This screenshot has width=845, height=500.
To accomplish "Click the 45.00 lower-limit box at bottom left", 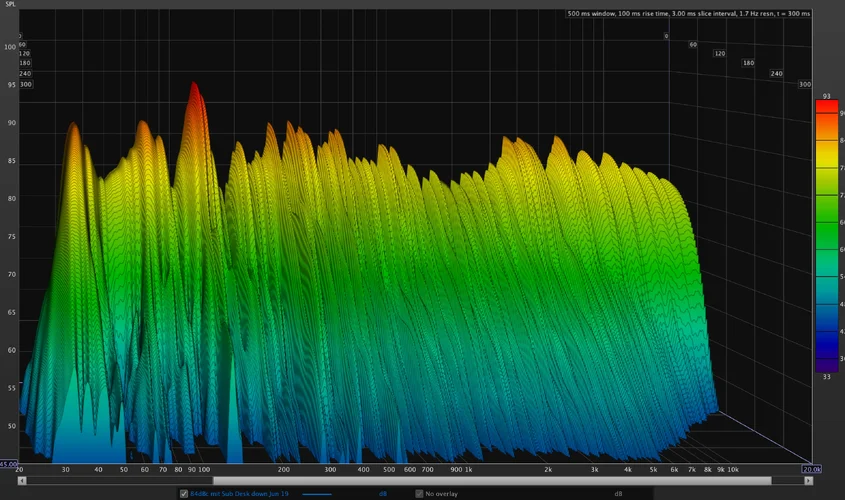I will click(x=8, y=464).
